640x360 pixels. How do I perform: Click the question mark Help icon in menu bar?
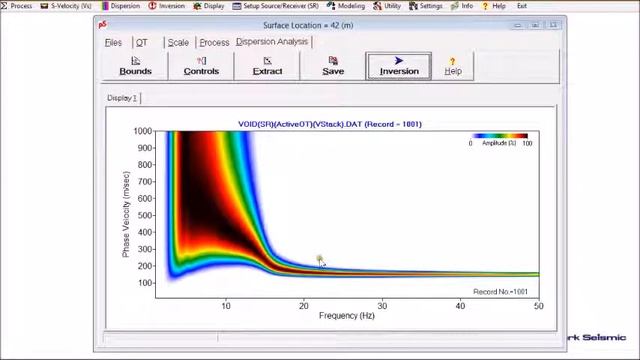click(485, 6)
